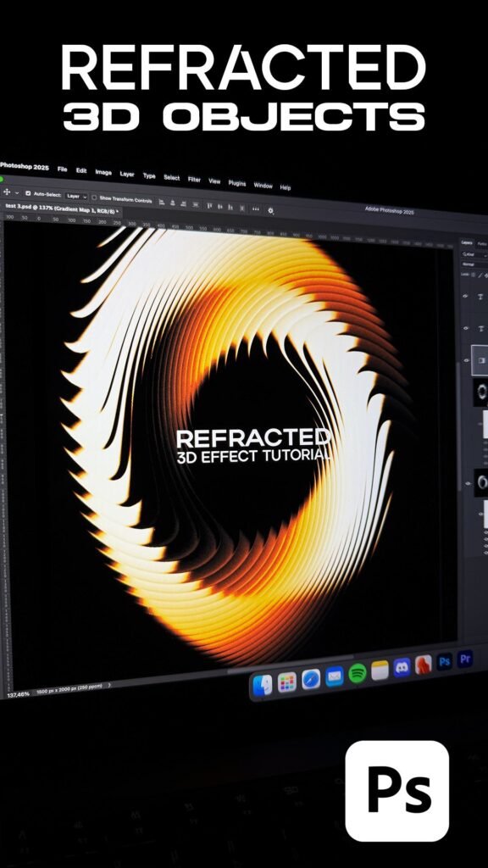
Task: Open the Filter menu
Action: pos(194,180)
